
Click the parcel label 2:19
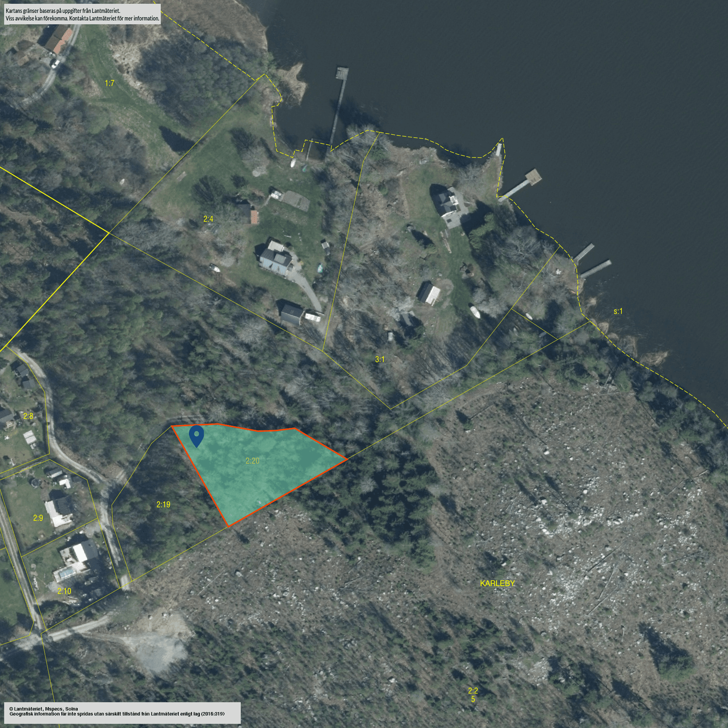(x=163, y=504)
